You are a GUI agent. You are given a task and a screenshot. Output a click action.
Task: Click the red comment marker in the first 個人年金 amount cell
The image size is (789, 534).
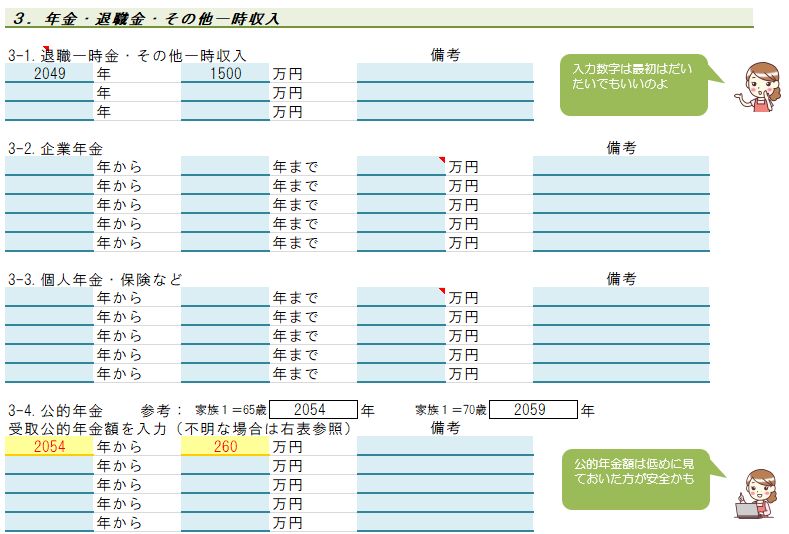click(441, 292)
